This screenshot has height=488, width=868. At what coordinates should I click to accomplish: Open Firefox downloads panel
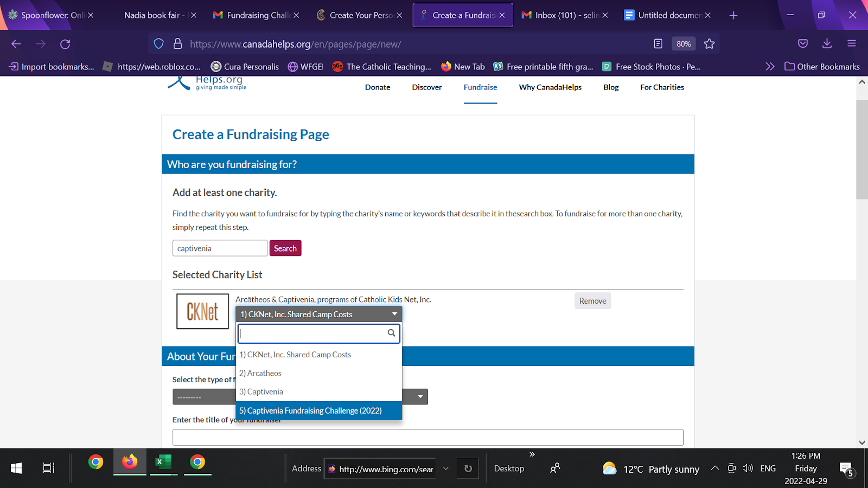(x=827, y=44)
